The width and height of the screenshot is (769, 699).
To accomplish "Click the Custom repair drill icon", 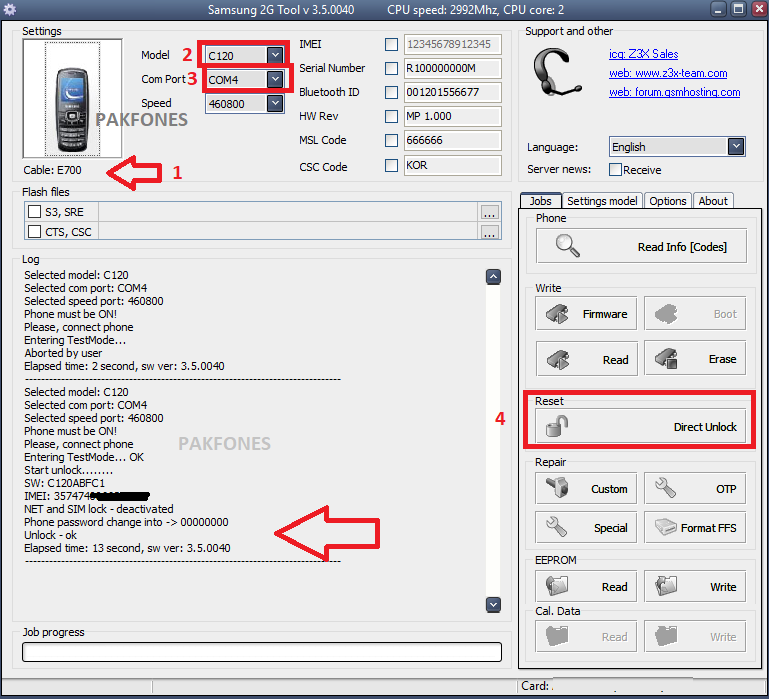I will click(557, 488).
